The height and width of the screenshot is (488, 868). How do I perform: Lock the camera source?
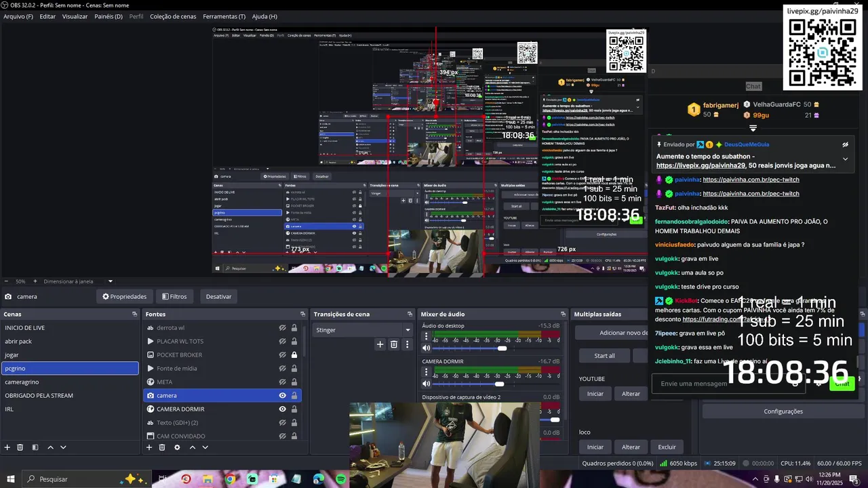point(294,395)
